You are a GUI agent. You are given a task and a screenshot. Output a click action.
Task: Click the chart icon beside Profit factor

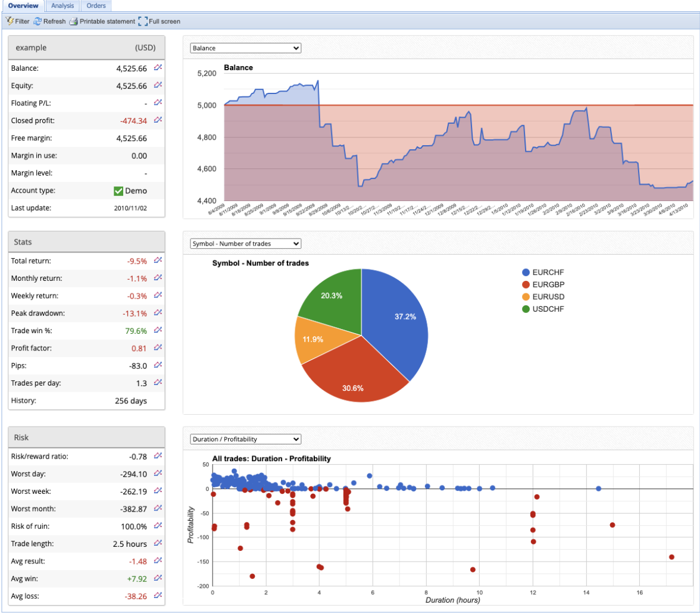(158, 347)
